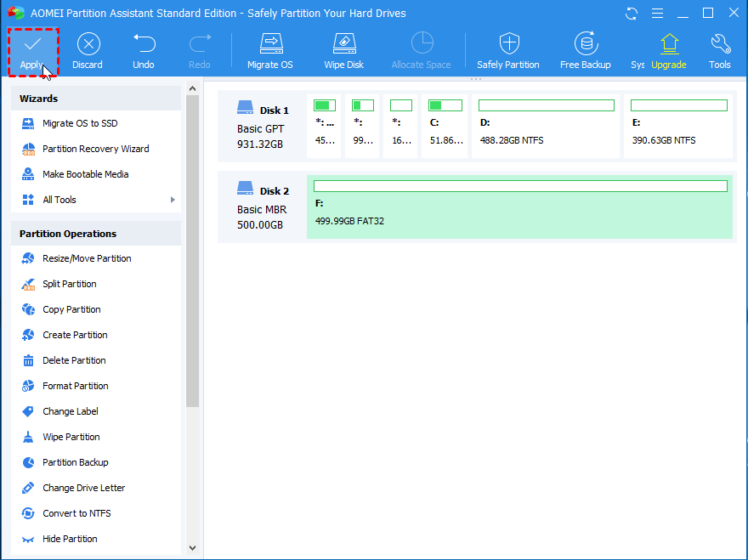Select the D: 488.28GB NTFS partition
Image resolution: width=748 pixels, height=560 pixels.
546,127
